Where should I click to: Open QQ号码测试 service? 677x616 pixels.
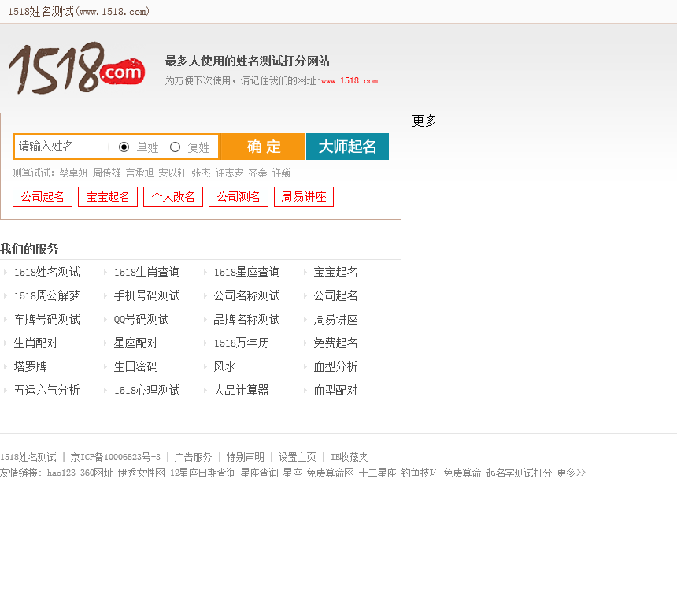(x=141, y=320)
